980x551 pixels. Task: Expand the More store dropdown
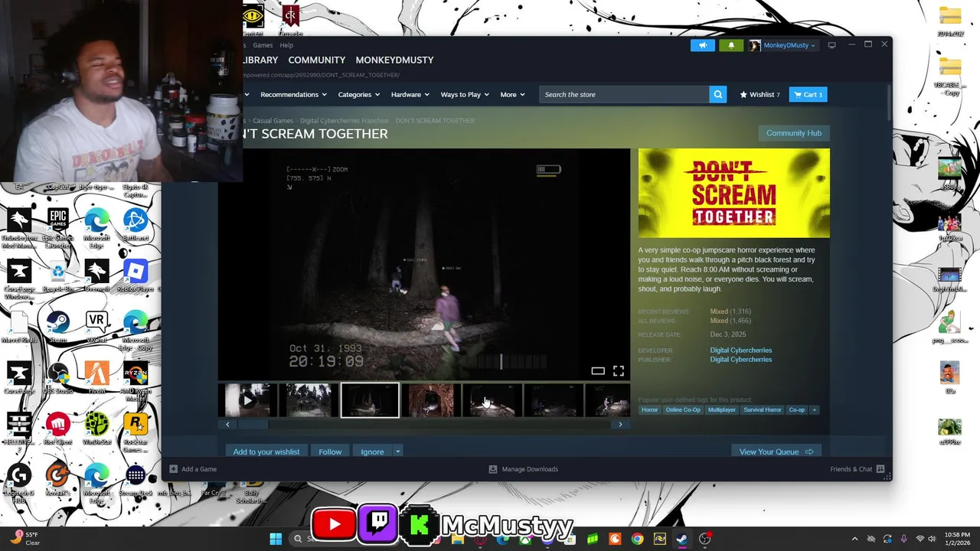coord(512,94)
